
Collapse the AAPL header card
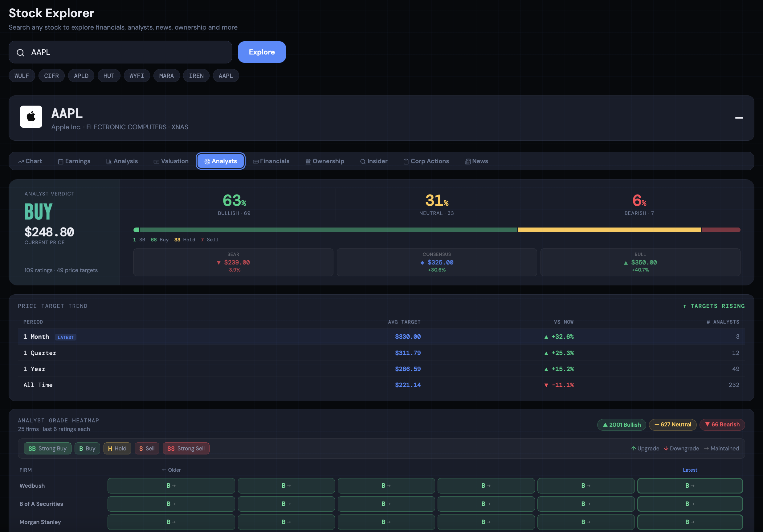(x=739, y=118)
